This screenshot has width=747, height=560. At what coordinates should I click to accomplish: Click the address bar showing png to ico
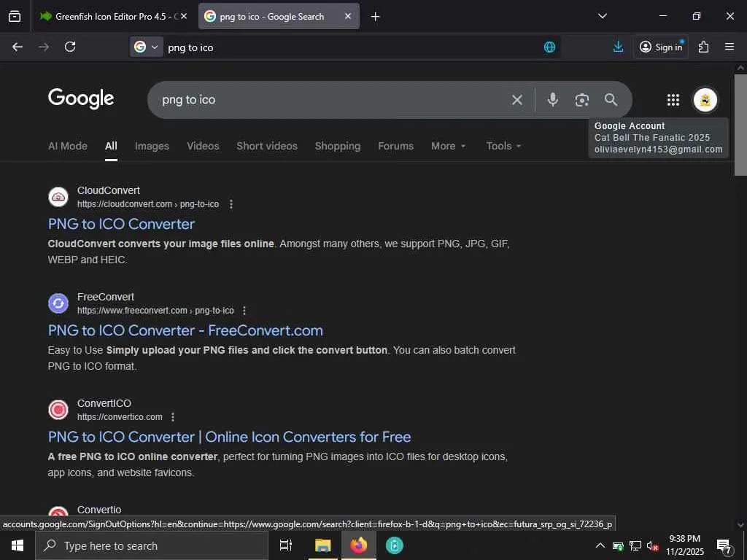pyautogui.click(x=352, y=47)
